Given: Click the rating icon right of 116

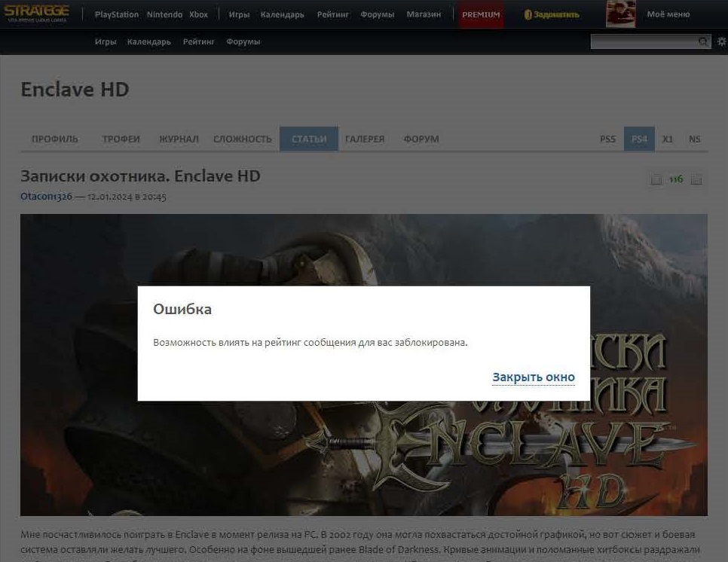Looking at the screenshot, I should (696, 179).
